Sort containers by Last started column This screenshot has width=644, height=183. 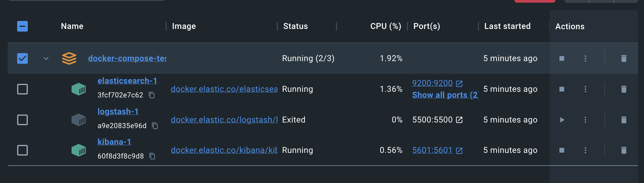coord(507,26)
